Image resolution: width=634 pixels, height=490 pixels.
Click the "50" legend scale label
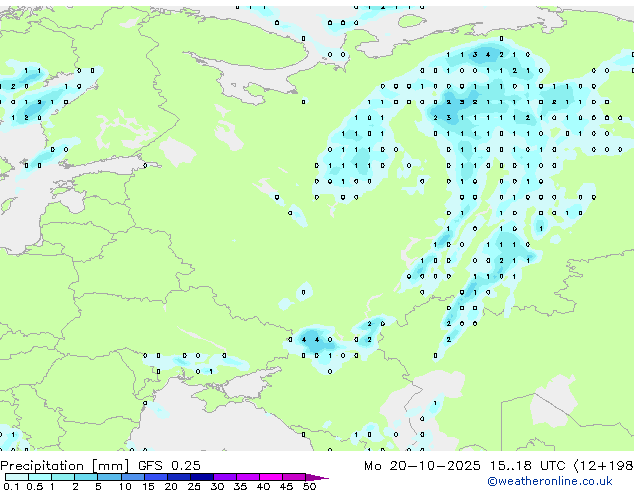click(x=309, y=486)
